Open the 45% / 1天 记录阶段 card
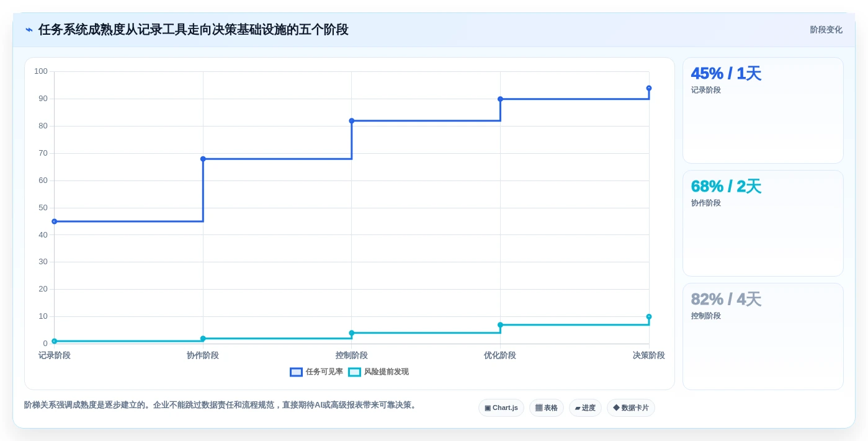The height and width of the screenshot is (441, 868). point(763,110)
